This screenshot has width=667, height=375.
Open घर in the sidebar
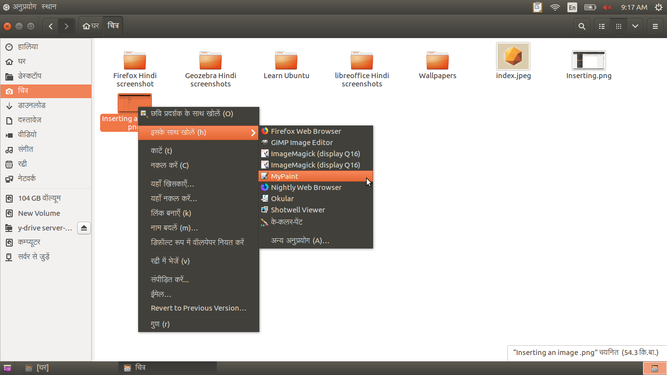click(x=46, y=62)
